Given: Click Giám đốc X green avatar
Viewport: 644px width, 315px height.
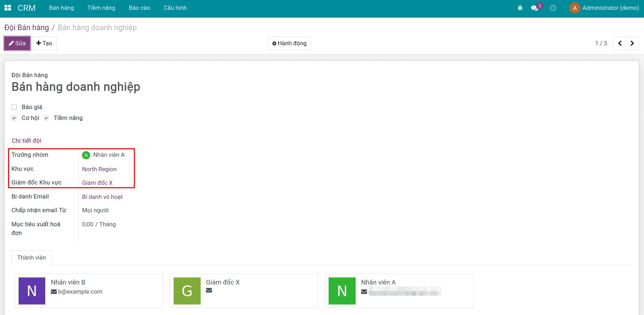Looking at the screenshot, I should click(x=187, y=291).
